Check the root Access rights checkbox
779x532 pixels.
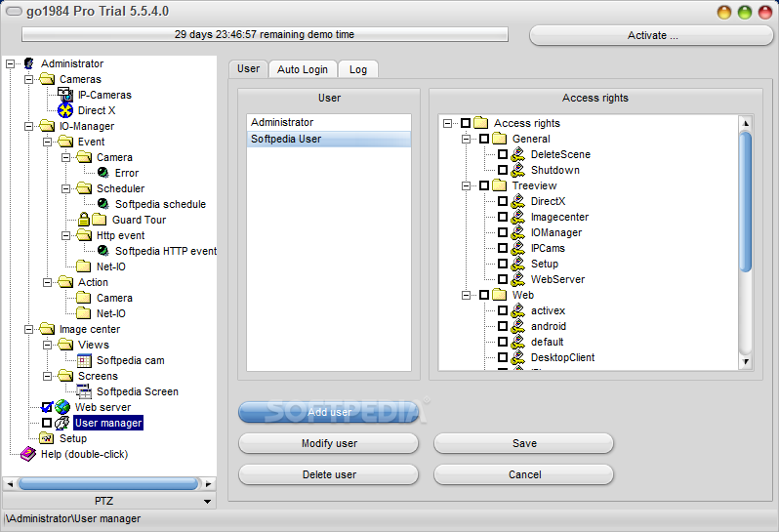coord(466,123)
